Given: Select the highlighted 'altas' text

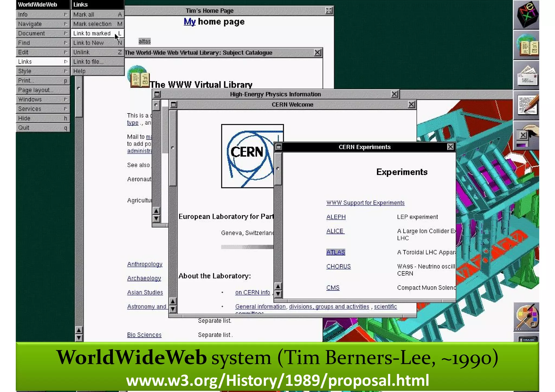Looking at the screenshot, I should tap(144, 41).
